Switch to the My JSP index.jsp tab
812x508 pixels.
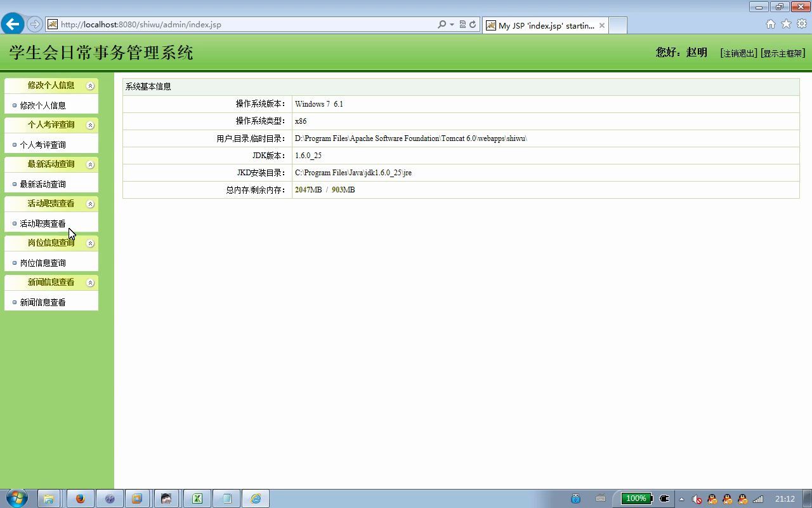click(542, 25)
